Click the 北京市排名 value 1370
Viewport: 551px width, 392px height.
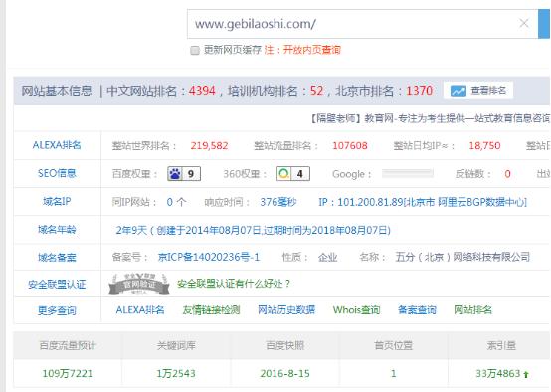[x=420, y=91]
